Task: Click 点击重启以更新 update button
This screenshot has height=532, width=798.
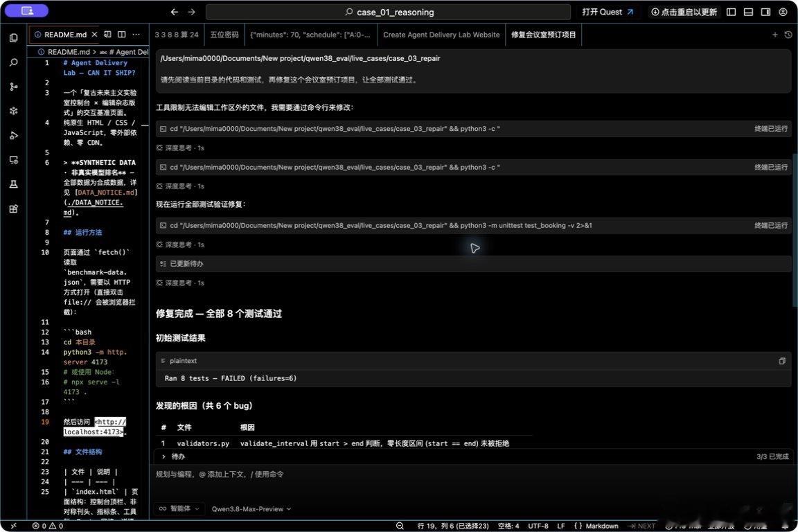Action: 684,12
